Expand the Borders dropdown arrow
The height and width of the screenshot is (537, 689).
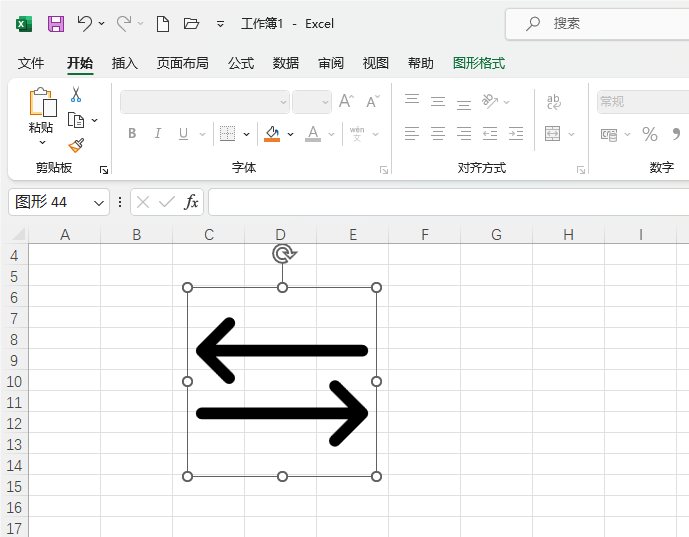[247, 134]
